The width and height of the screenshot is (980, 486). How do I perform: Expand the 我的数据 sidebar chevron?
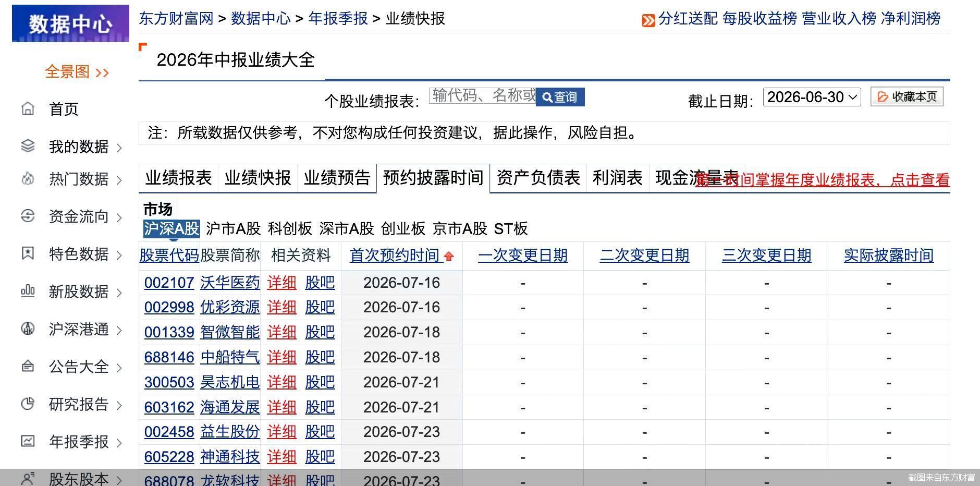pos(119,148)
